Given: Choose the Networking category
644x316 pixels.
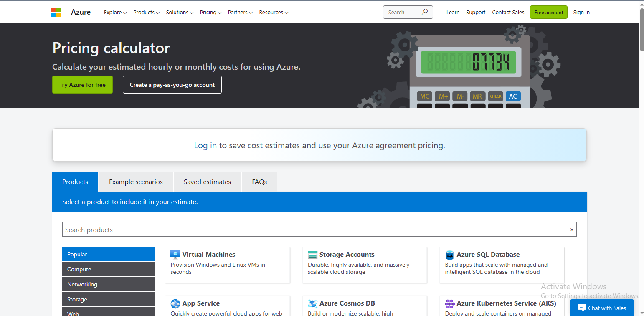Looking at the screenshot, I should [109, 284].
